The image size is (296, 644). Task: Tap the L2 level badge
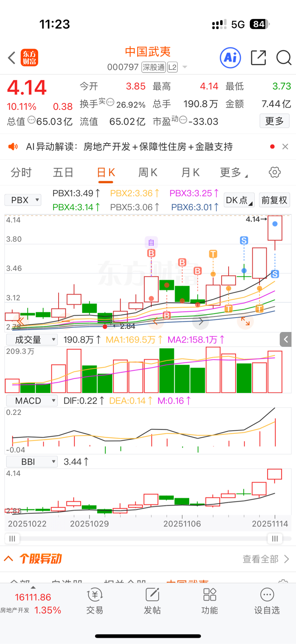[172, 67]
